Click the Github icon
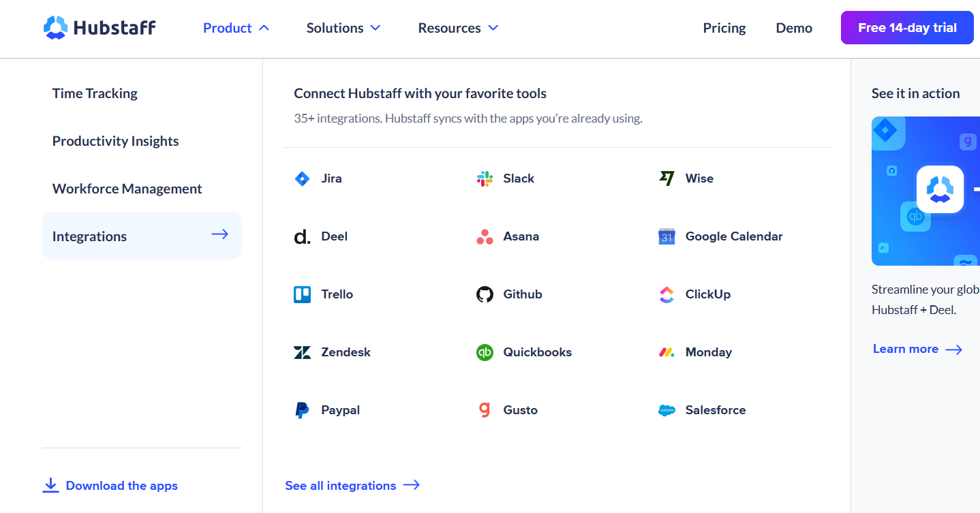 (x=484, y=294)
